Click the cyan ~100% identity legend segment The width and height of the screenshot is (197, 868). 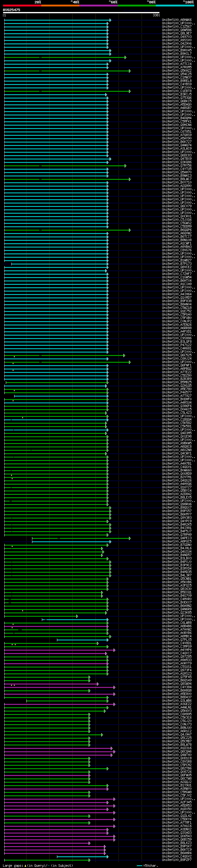tap(175, 6)
